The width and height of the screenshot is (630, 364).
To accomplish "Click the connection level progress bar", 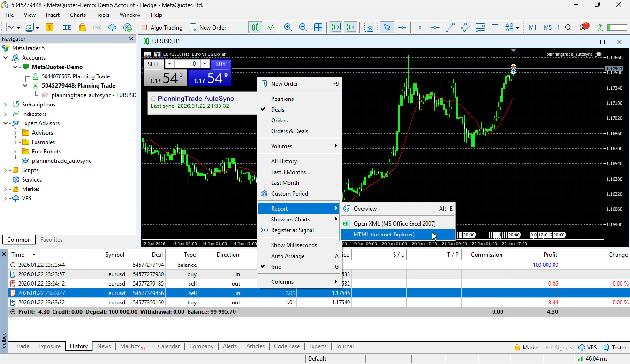I will tap(617, 27).
